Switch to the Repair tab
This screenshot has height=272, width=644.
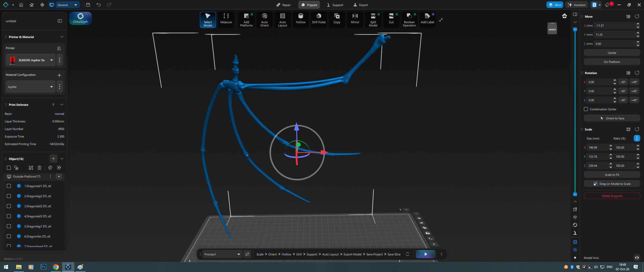coord(284,5)
